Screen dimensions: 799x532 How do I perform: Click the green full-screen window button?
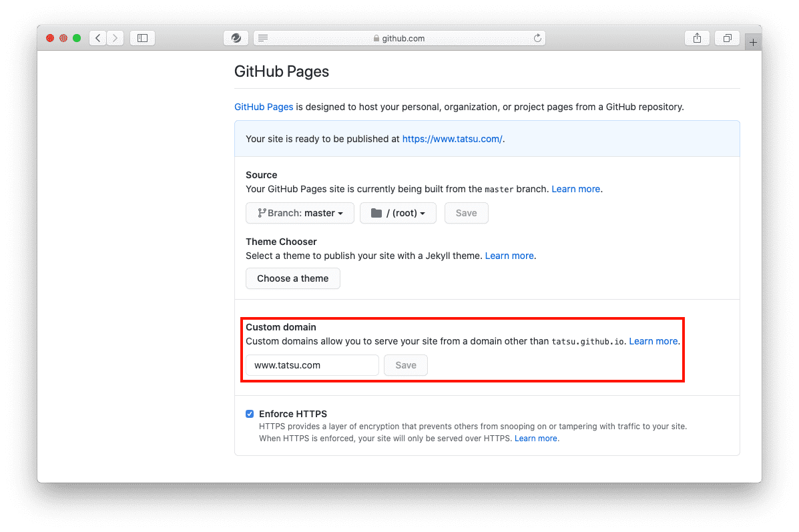point(77,38)
